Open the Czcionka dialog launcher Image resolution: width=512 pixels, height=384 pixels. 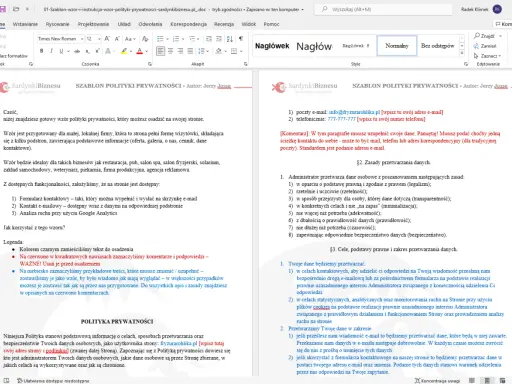(x=150, y=64)
